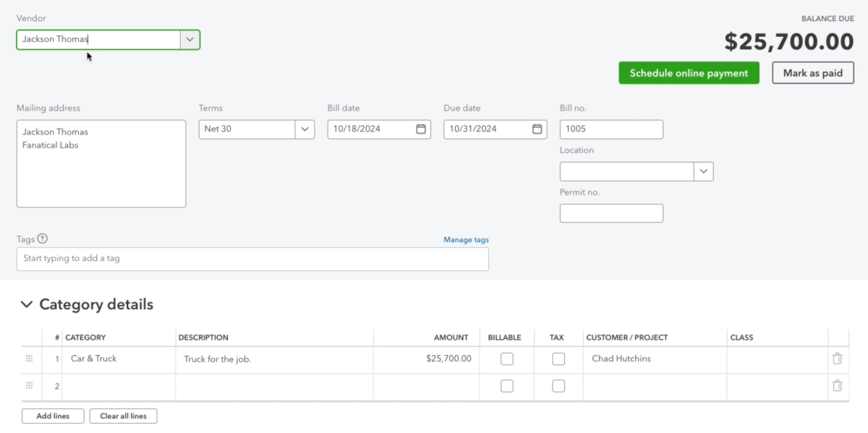Click the Bill no. field showing 1005
The width and height of the screenshot is (868, 433).
tap(611, 129)
